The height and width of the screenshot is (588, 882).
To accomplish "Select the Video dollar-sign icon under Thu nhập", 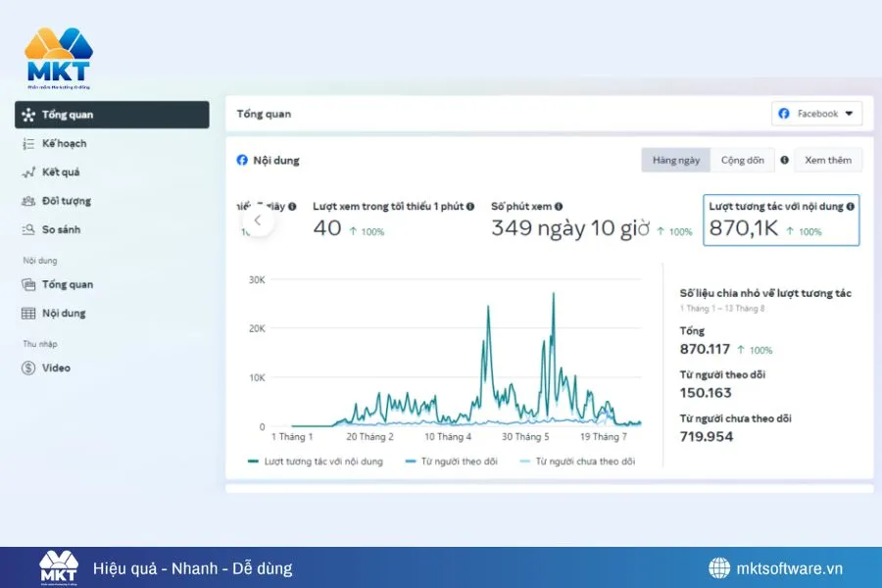I will point(27,367).
